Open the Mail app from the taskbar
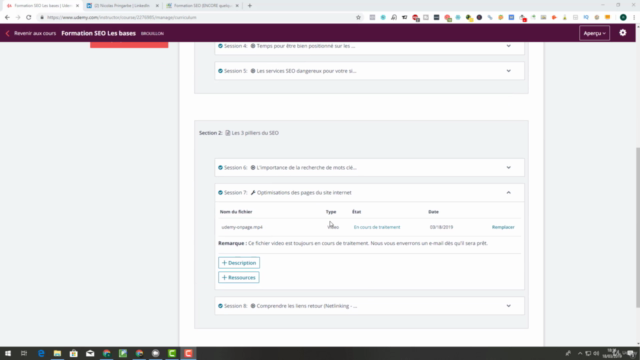The image size is (640, 360). coord(90,353)
